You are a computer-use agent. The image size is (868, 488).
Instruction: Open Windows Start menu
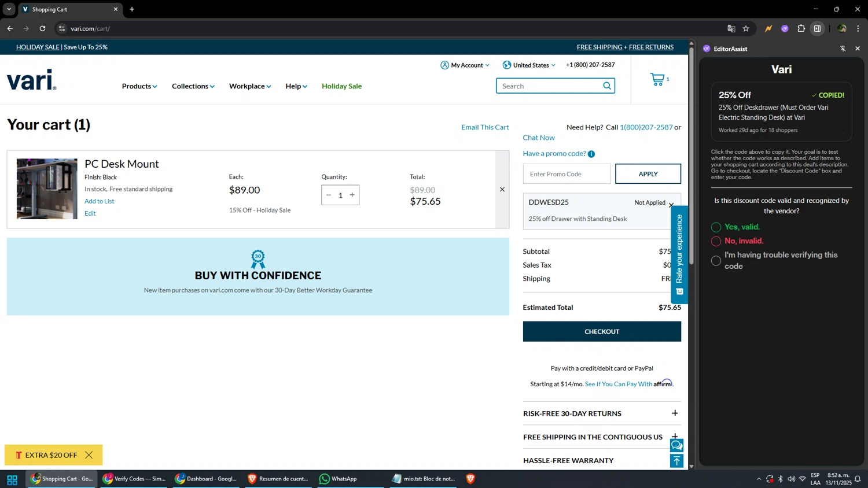point(12,479)
